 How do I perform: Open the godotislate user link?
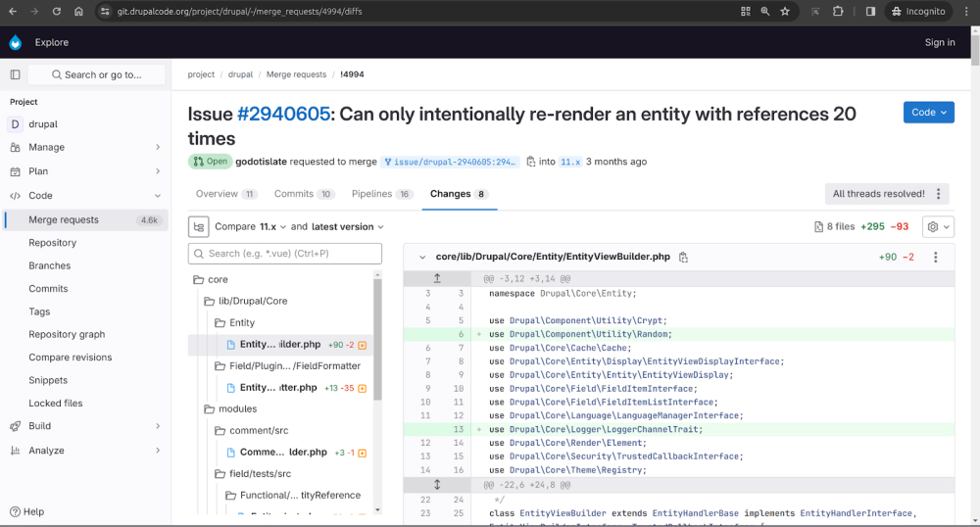click(262, 162)
